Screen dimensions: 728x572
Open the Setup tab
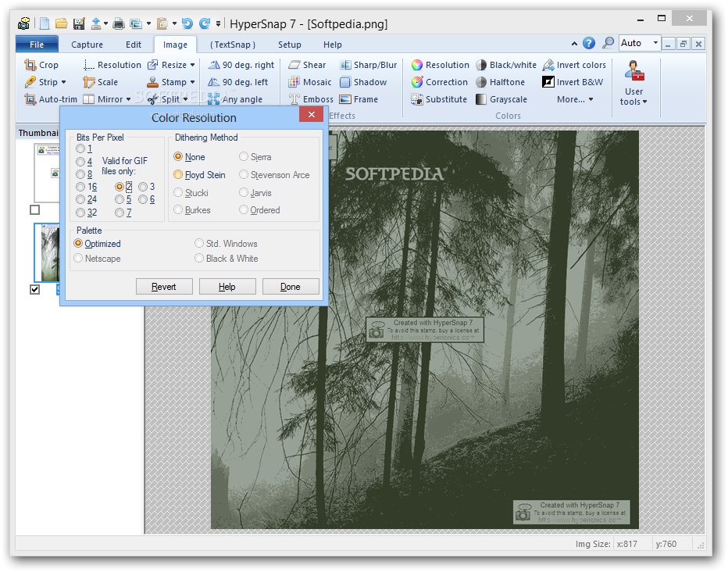point(290,45)
